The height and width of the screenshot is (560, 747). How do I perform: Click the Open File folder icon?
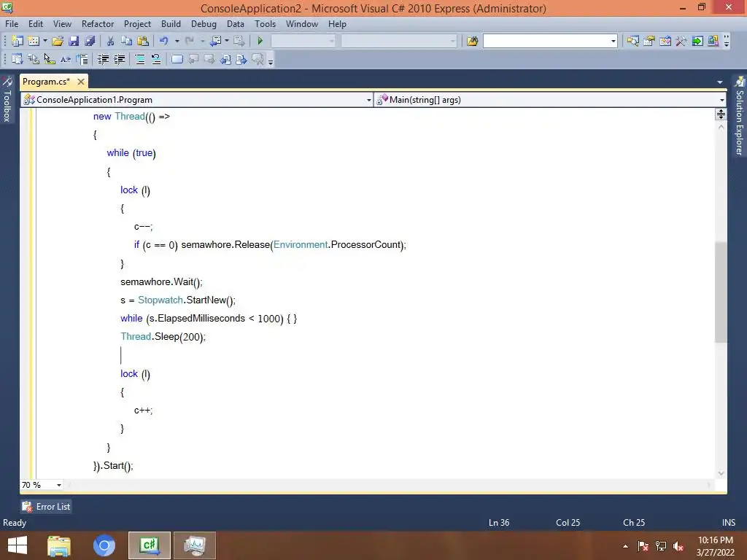[58, 41]
